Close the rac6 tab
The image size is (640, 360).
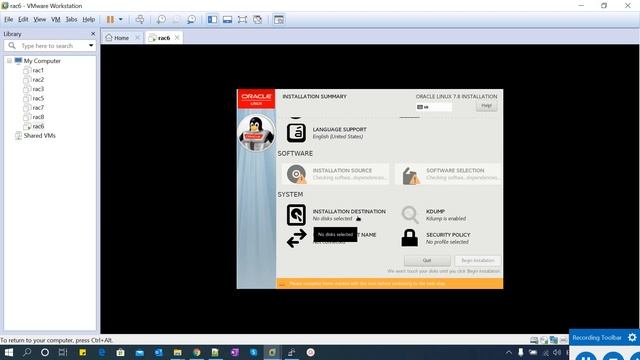[x=177, y=38]
